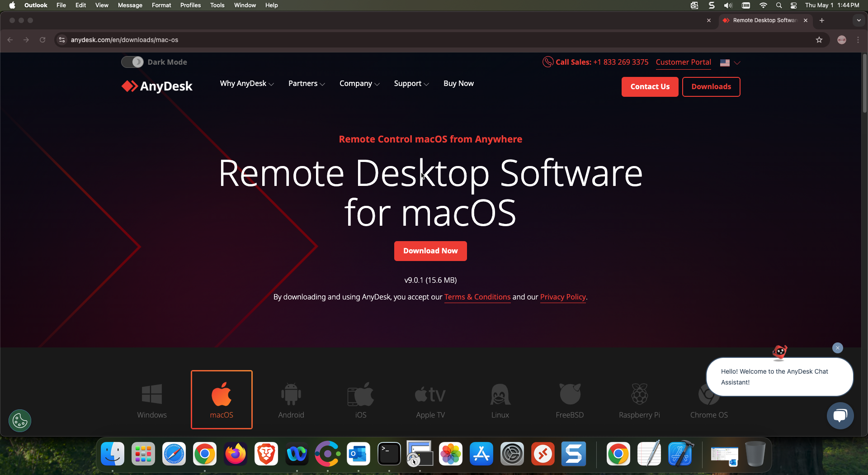The height and width of the screenshot is (475, 868).
Task: Open the cookie preferences icon
Action: click(20, 421)
